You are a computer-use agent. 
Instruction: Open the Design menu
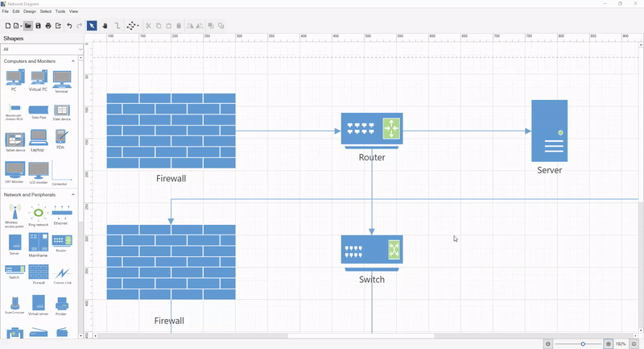[x=29, y=11]
